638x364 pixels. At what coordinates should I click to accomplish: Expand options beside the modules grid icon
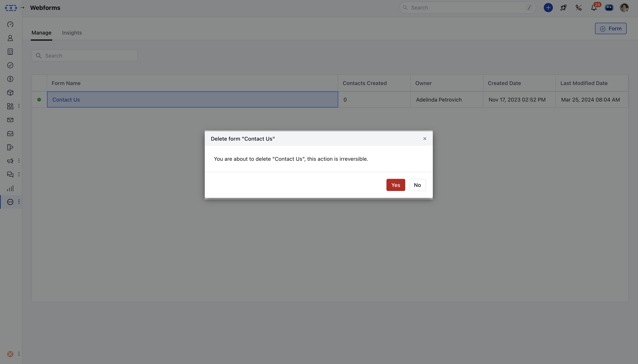pyautogui.click(x=19, y=106)
